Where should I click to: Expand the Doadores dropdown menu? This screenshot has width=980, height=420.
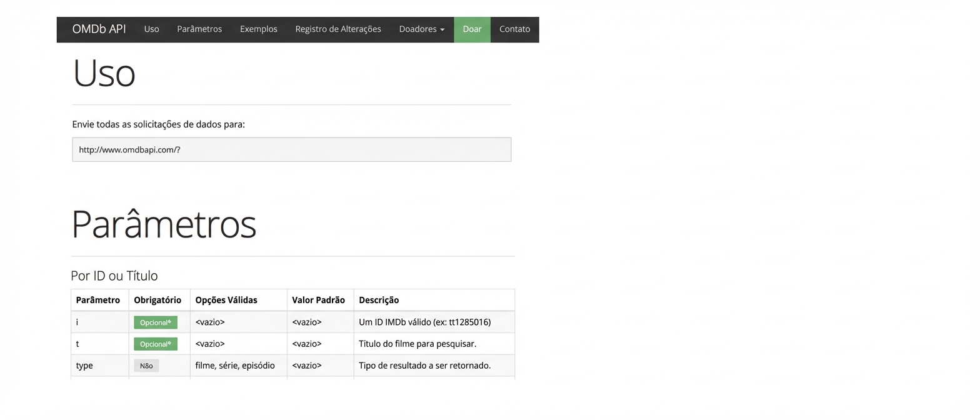click(x=422, y=29)
